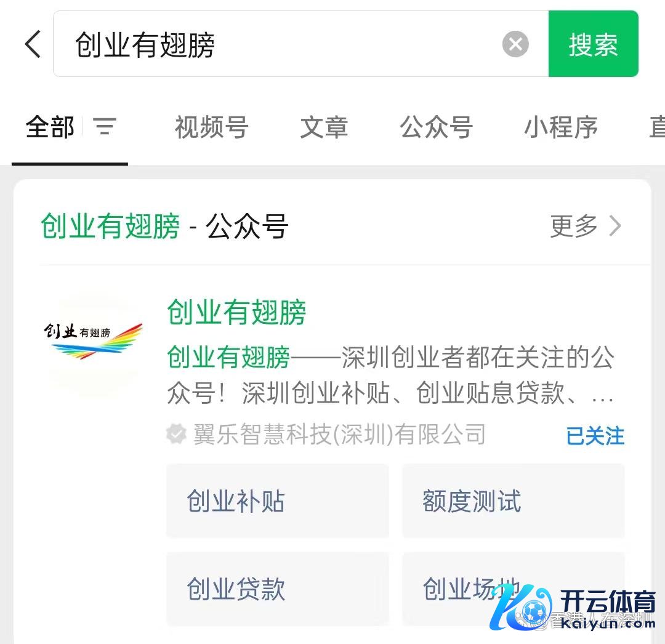
Task: Open the 创业场地 menu button
Action: 513,589
